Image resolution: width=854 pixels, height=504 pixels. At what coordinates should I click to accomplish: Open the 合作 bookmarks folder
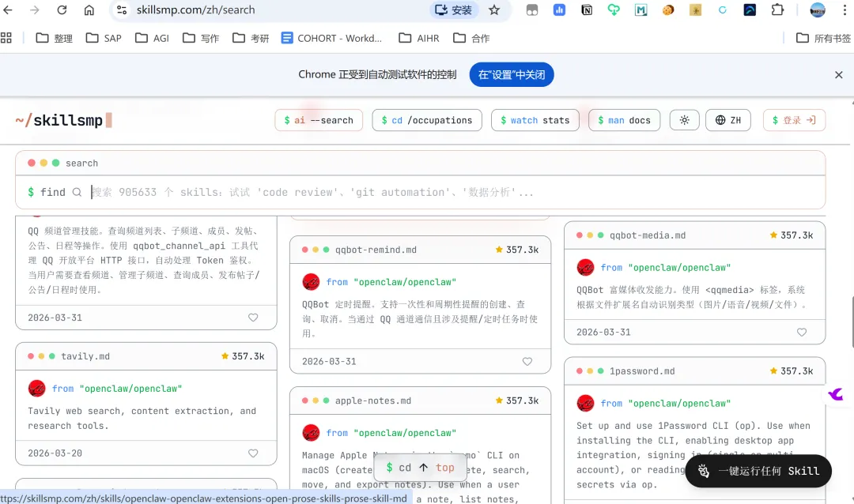[x=471, y=38]
